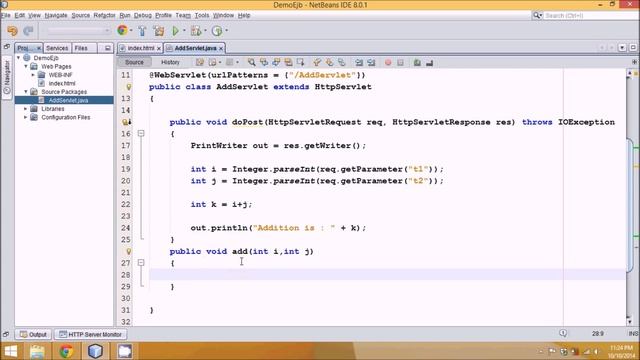Image resolution: width=640 pixels, height=360 pixels.
Task: Open dropdown arrow beside Profile Project icon
Action: 227,31
